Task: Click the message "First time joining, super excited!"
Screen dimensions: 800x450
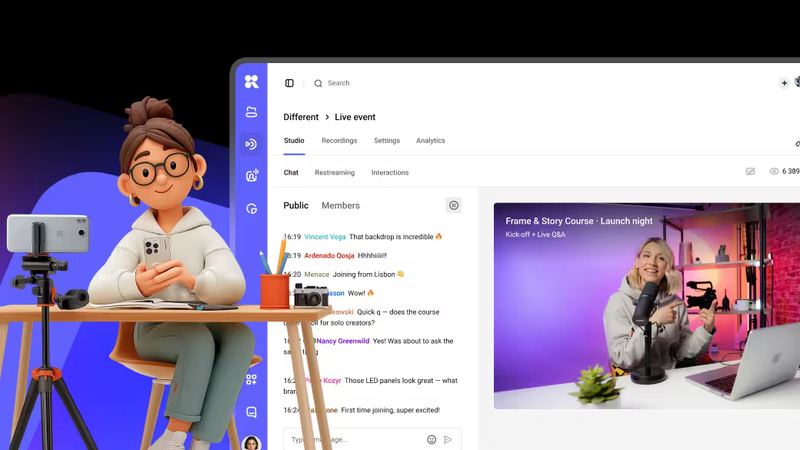Action: [390, 410]
